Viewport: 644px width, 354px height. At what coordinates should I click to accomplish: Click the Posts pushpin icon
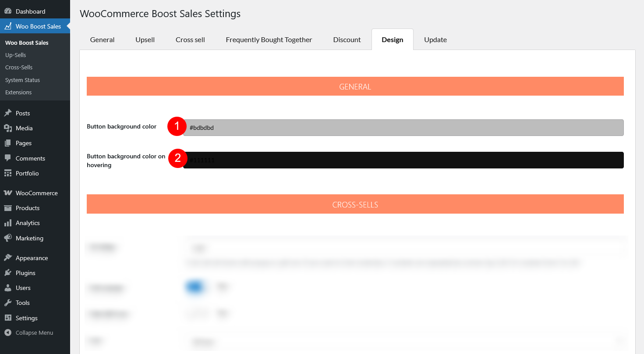pyautogui.click(x=8, y=113)
